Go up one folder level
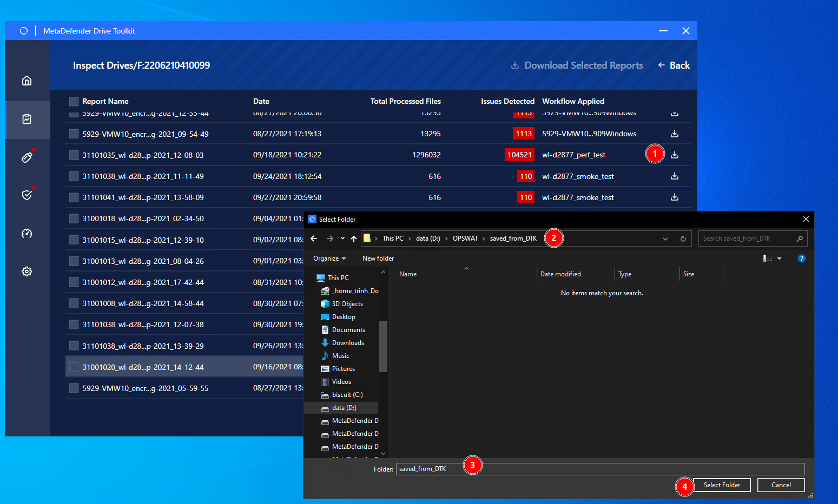This screenshot has width=838, height=504. [x=354, y=238]
